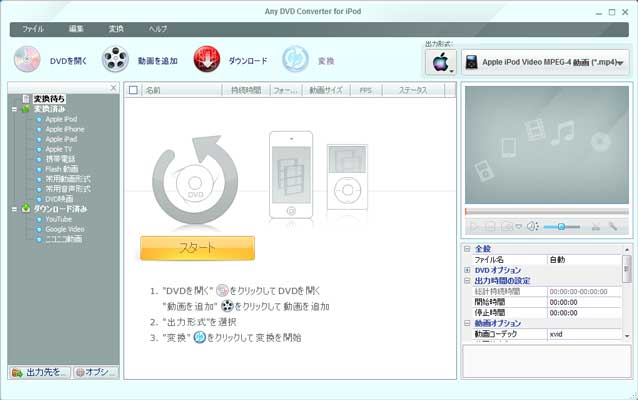This screenshot has height=400, width=638.
Task: Select Google Video in the sidebar tree
Action: (x=65, y=229)
